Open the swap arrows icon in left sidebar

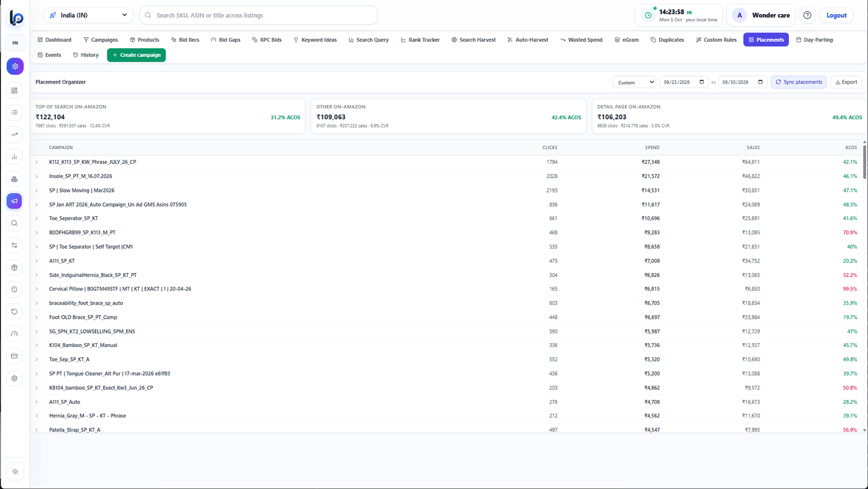15,246
